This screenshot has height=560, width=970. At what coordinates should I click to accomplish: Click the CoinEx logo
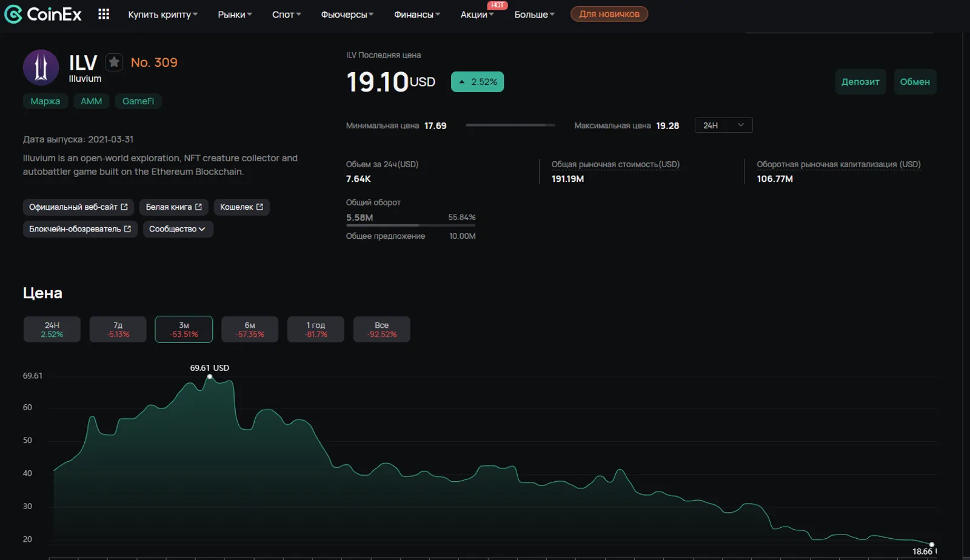43,14
